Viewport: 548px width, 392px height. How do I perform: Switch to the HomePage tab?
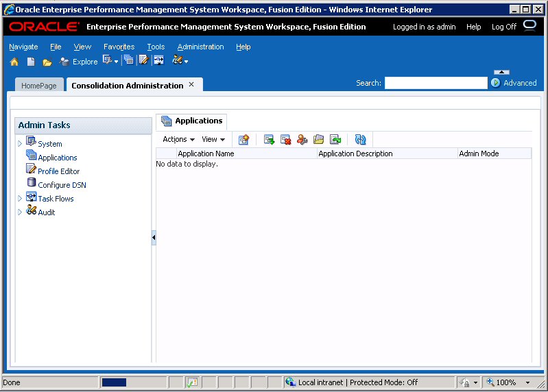coord(39,86)
